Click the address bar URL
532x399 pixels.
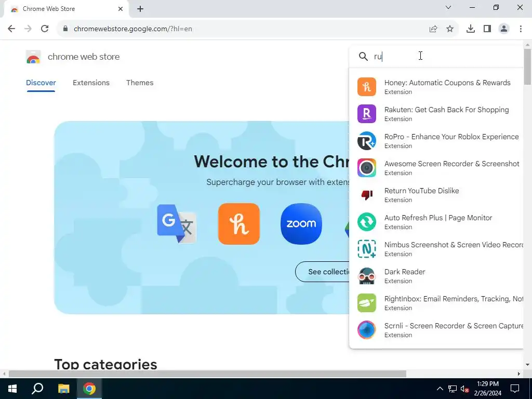tap(132, 29)
